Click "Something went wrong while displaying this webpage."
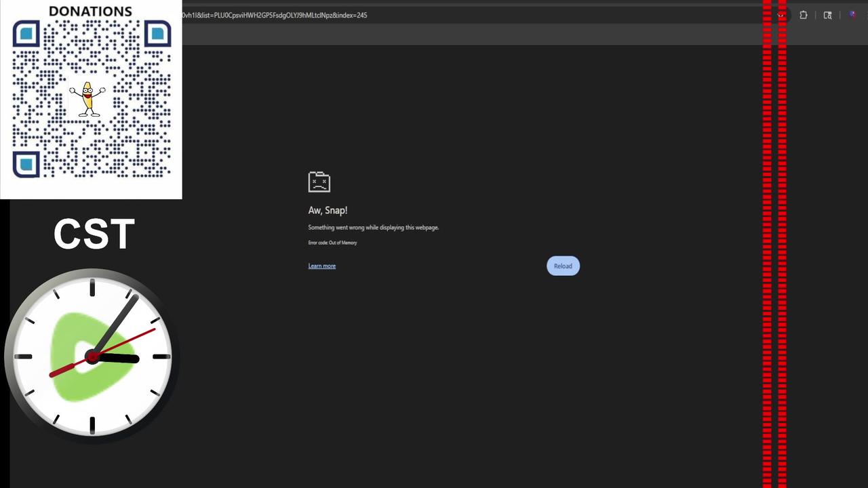The image size is (868, 488). (373, 228)
